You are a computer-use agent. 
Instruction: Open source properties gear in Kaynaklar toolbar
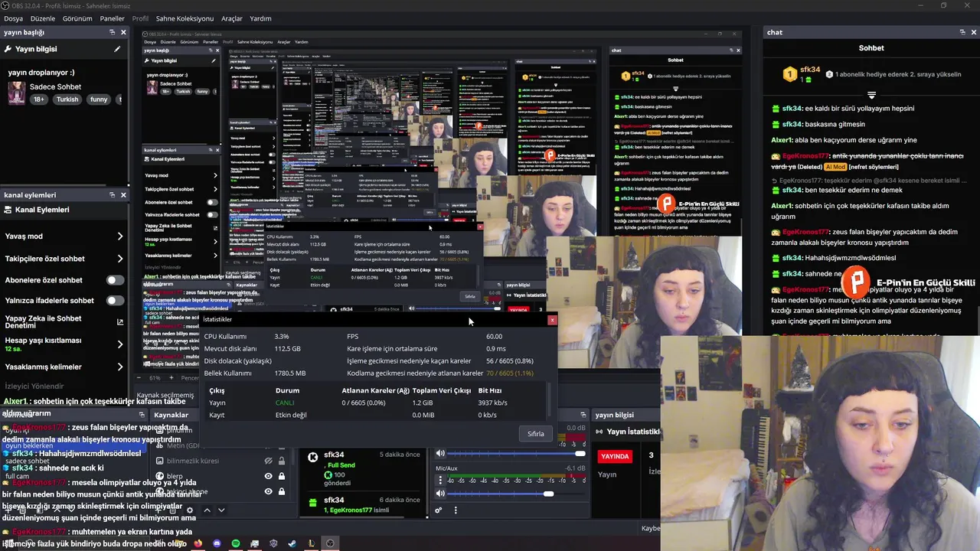pyautogui.click(x=190, y=510)
